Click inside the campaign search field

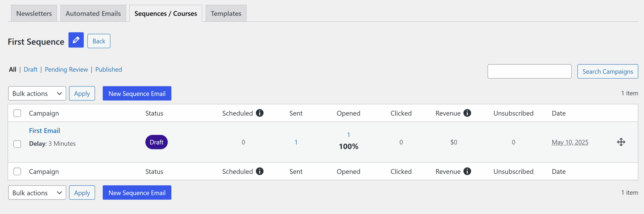tap(529, 71)
